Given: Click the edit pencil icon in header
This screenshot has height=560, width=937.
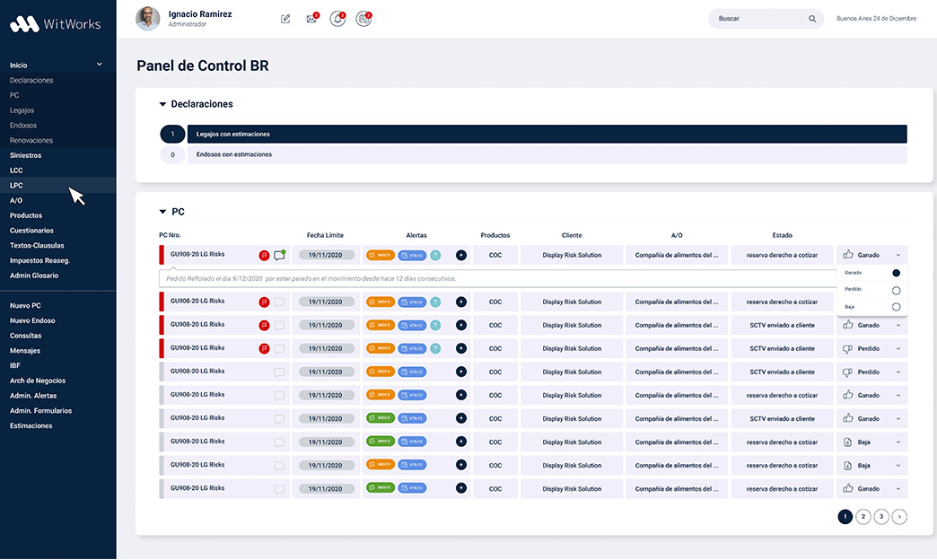Looking at the screenshot, I should 285,19.
